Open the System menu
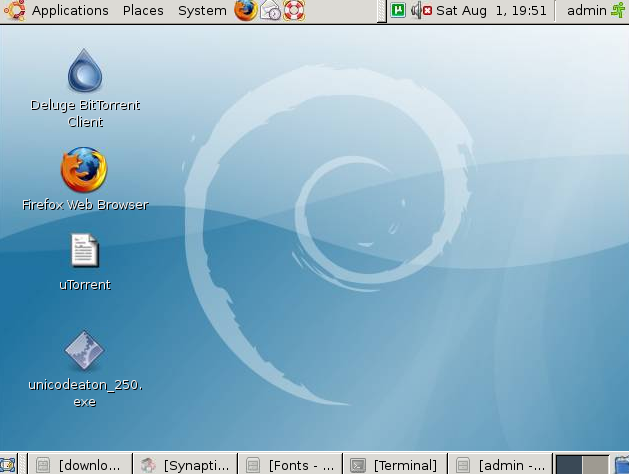Viewport: 629px width, 474px height. coord(202,11)
